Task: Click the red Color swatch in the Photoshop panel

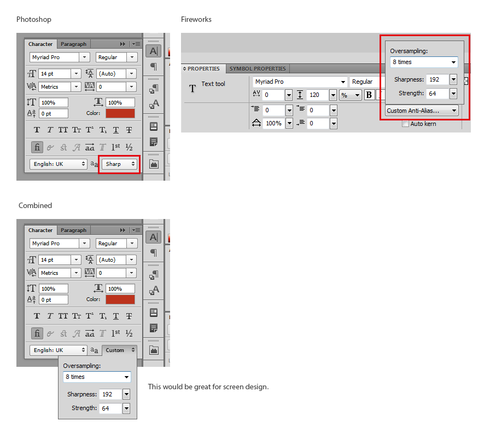Action: click(x=120, y=113)
